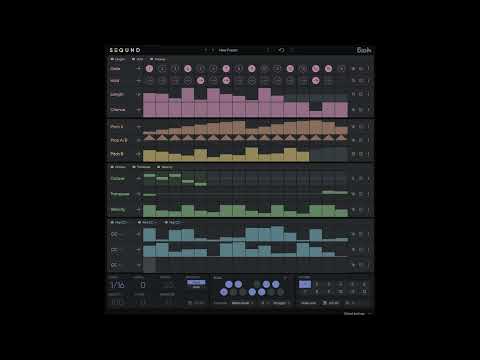
Task: Click the first right-side icon on Octave row
Action: (354, 179)
